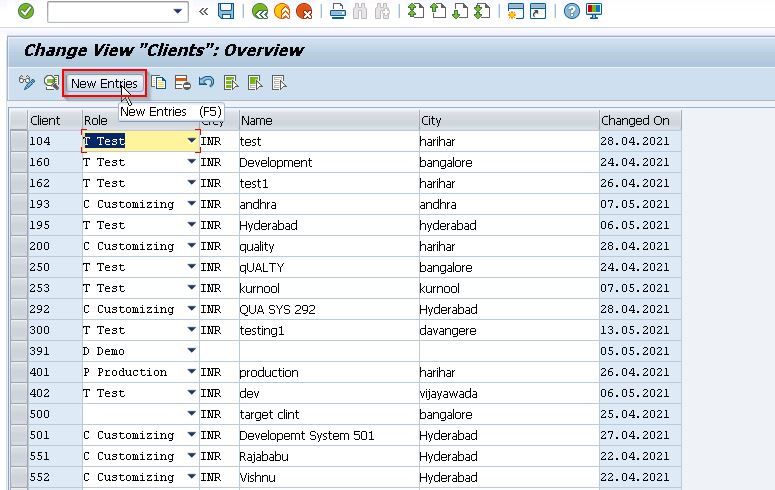
Task: Click the table select-all corner button
Action: pos(18,120)
